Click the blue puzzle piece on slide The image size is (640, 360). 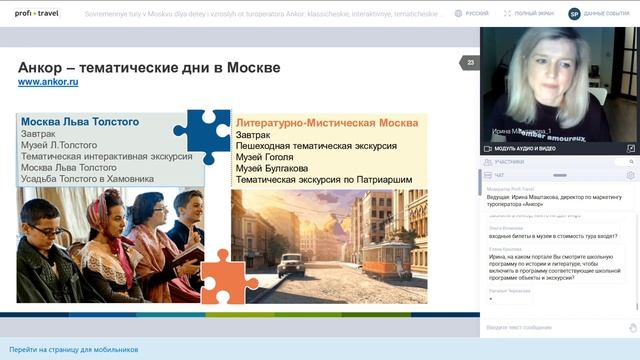click(203, 136)
